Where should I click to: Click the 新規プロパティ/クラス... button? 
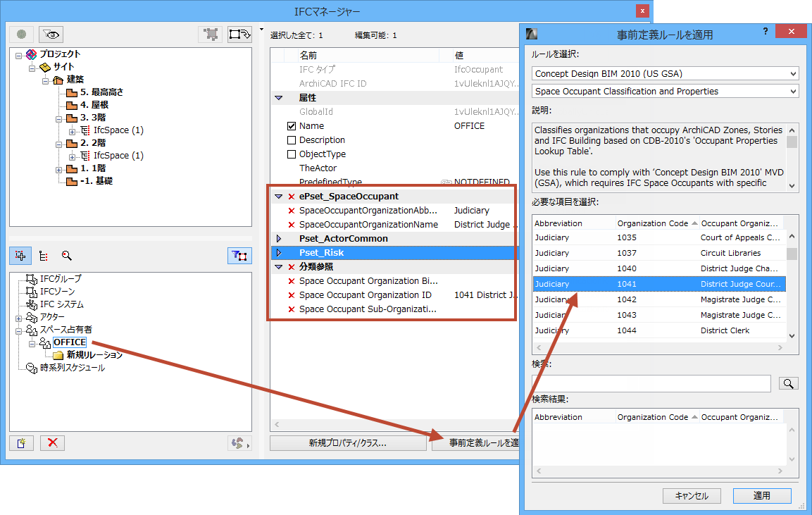(x=348, y=443)
